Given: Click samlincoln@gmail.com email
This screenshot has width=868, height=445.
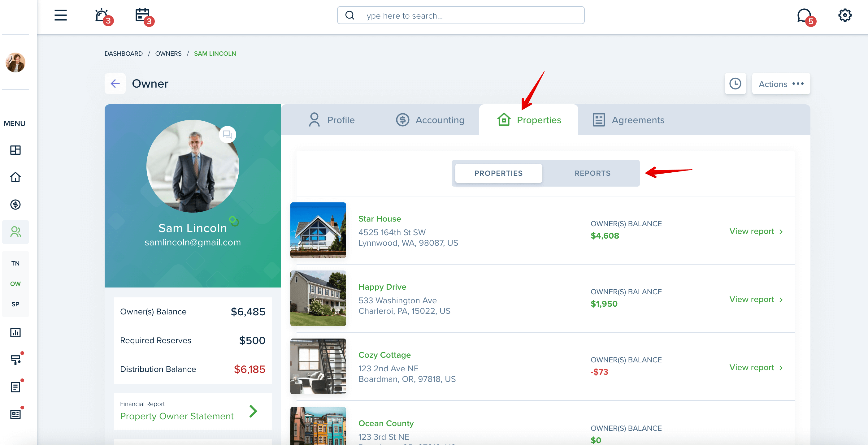Looking at the screenshot, I should pyautogui.click(x=193, y=242).
